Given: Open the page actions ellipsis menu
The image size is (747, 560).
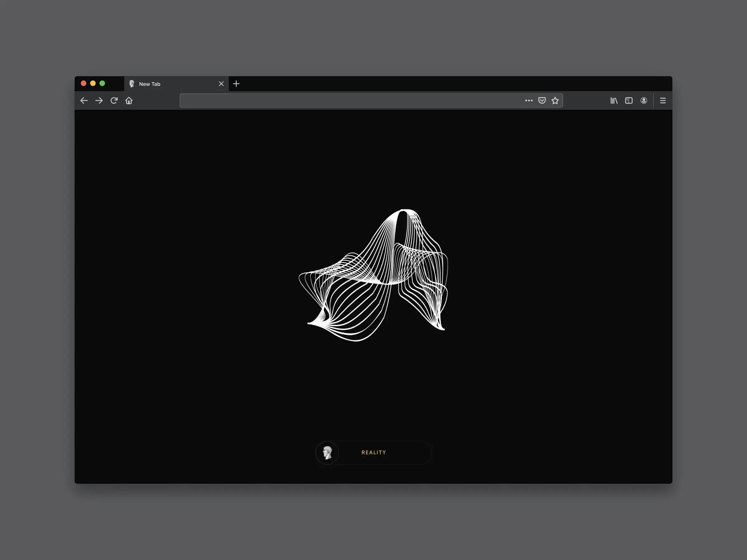Looking at the screenshot, I should (x=529, y=100).
